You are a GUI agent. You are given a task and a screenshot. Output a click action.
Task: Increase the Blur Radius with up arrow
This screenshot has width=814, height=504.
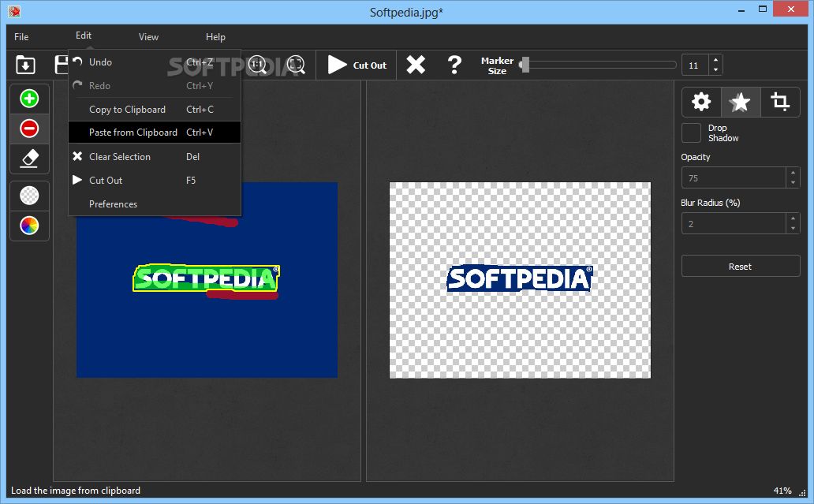coord(793,218)
